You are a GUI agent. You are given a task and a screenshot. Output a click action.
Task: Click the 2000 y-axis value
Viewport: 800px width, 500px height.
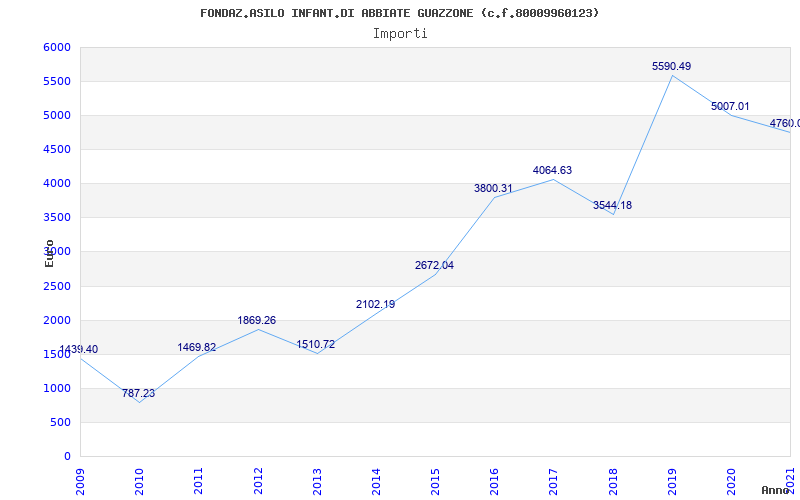[57, 320]
